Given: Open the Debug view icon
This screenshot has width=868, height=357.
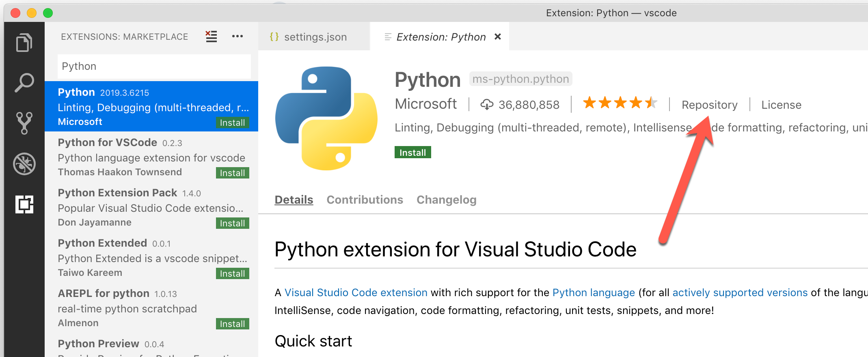Looking at the screenshot, I should (24, 164).
